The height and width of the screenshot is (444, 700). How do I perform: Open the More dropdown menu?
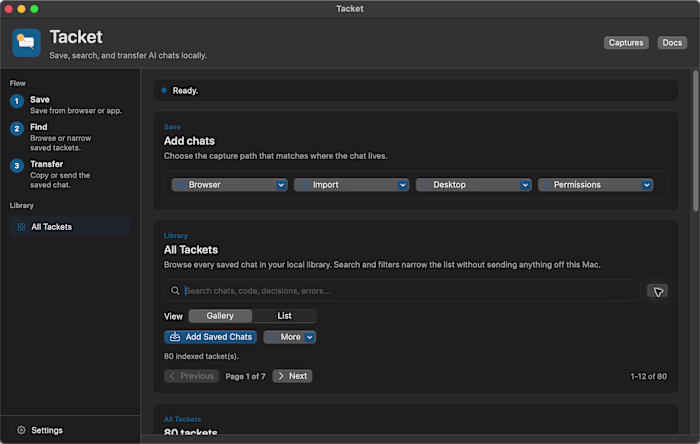[x=290, y=337]
